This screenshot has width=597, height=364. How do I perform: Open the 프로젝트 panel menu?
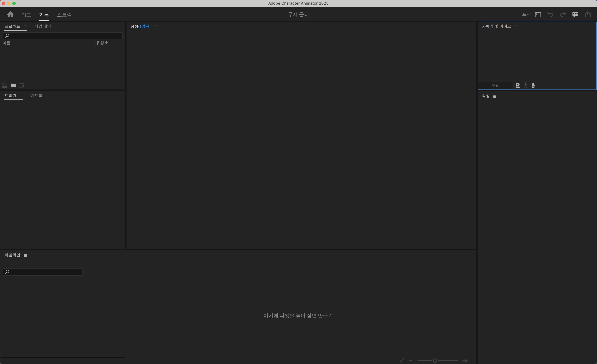25,27
